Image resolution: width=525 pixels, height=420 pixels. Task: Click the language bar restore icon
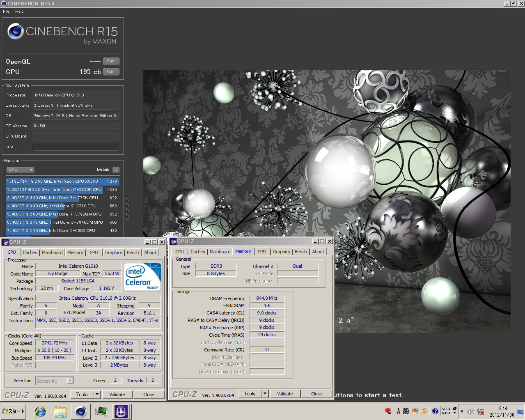[455, 409]
